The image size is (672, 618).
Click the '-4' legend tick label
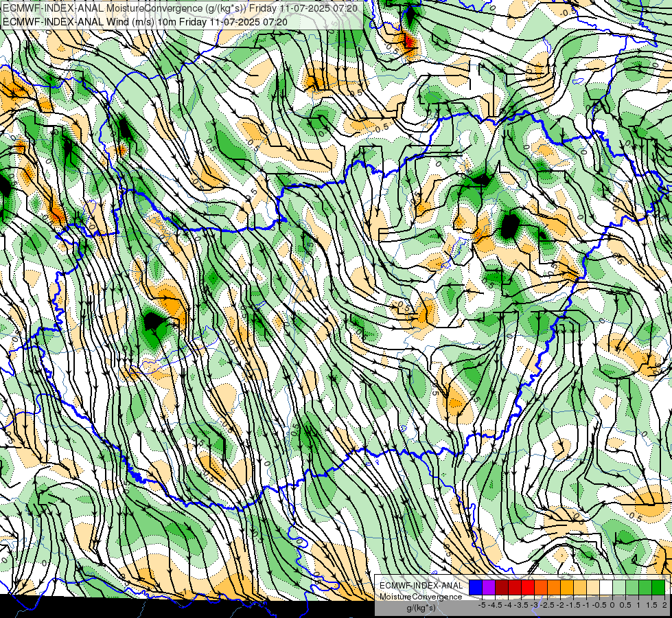(x=508, y=605)
